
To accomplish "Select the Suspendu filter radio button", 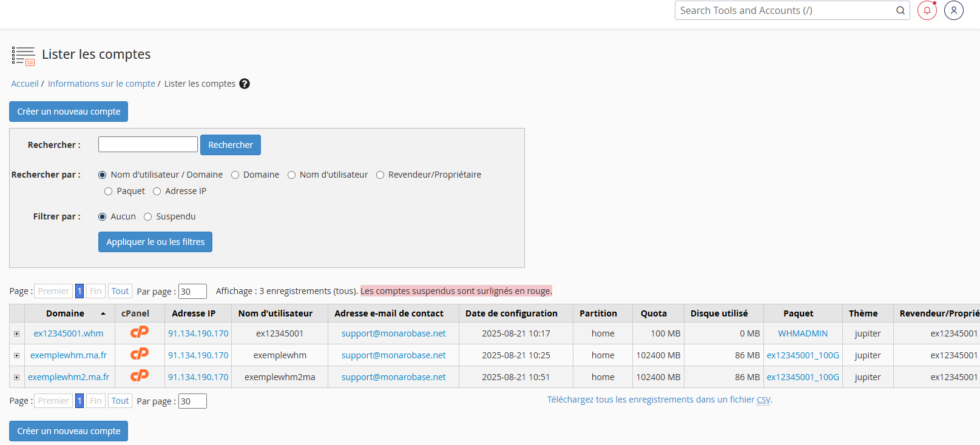I will coord(147,217).
